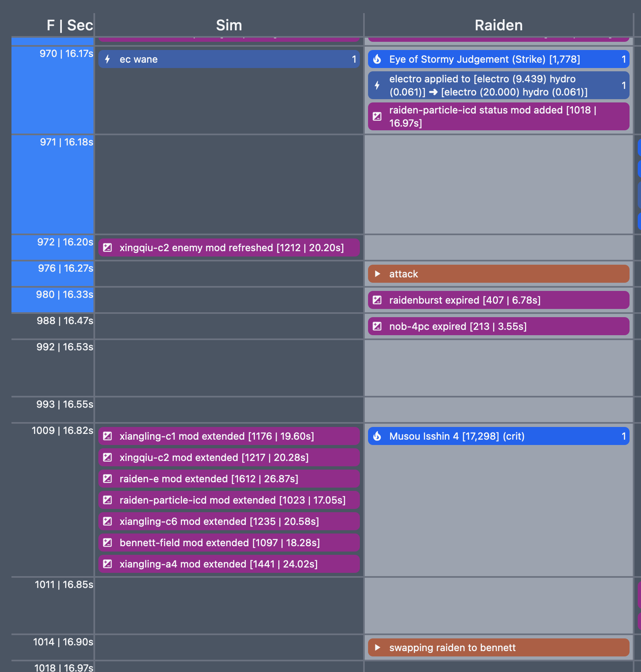Select the Sim column header
The width and height of the screenshot is (641, 672).
(x=229, y=25)
